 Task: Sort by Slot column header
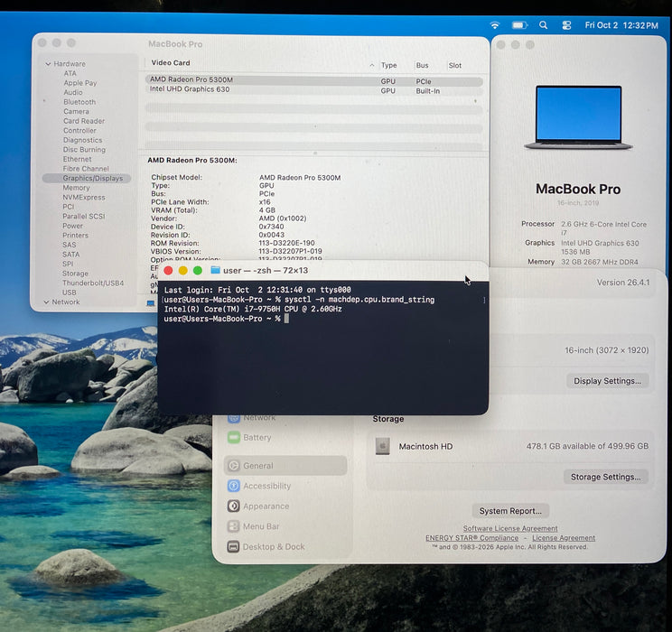(x=454, y=66)
